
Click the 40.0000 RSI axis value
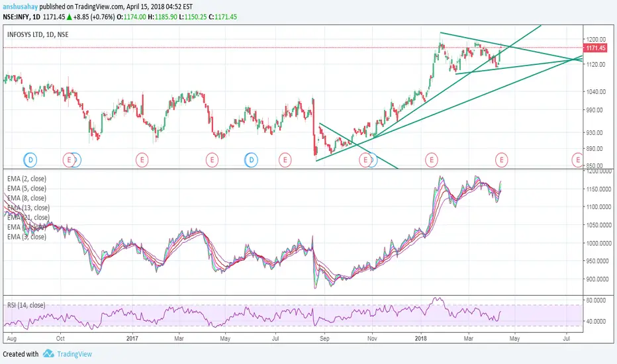596,321
